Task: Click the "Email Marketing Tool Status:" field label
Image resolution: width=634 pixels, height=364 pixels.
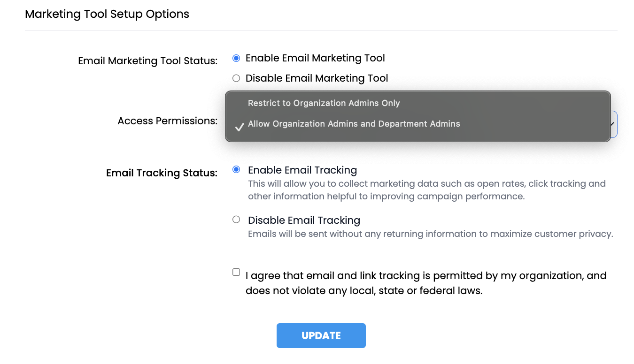Action: tap(147, 61)
